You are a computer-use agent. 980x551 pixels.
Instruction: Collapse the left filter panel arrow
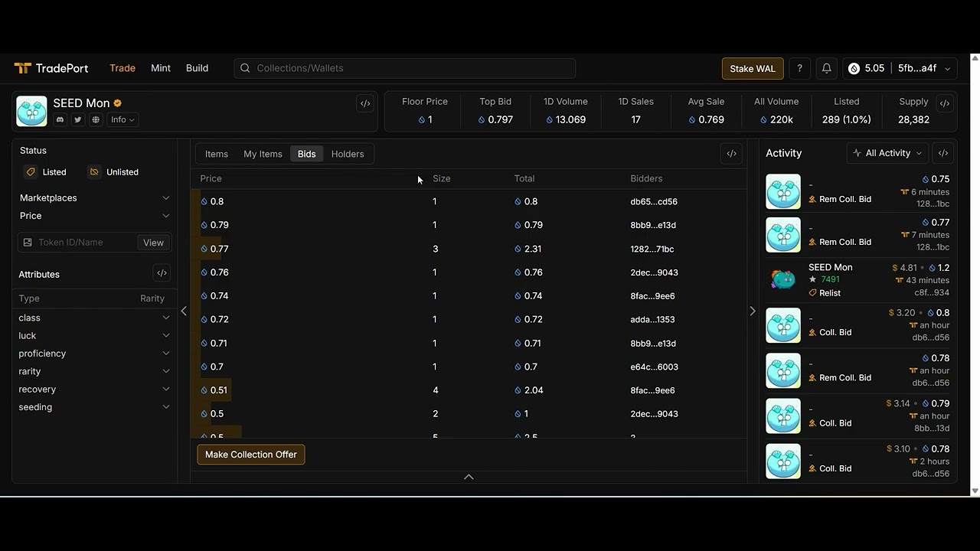184,311
